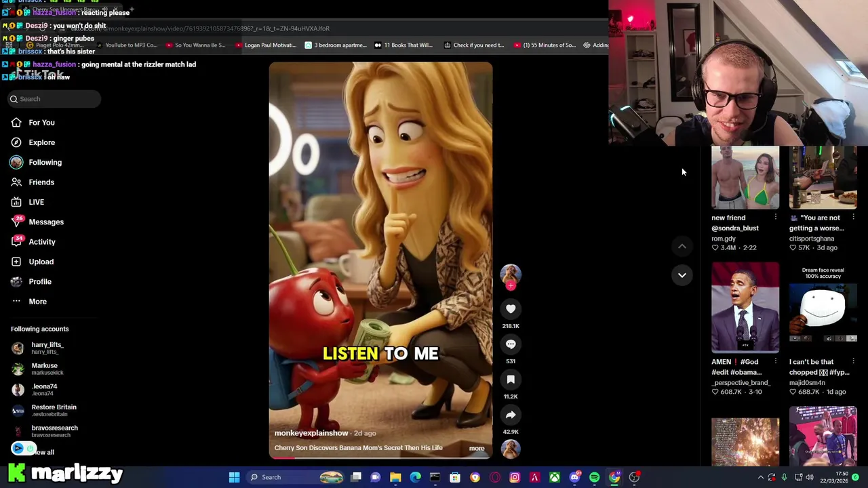Viewport: 868px width, 488px height.
Task: Open 11 Books That Will... bookmark
Action: point(403,45)
